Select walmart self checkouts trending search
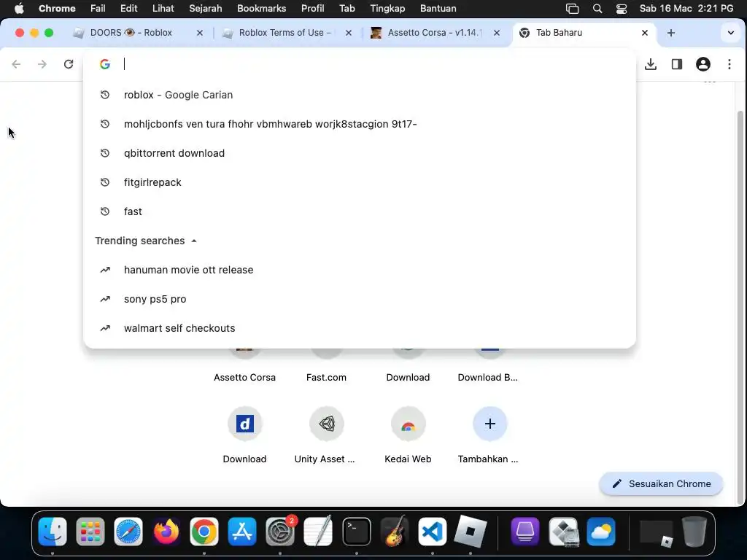 360,328
